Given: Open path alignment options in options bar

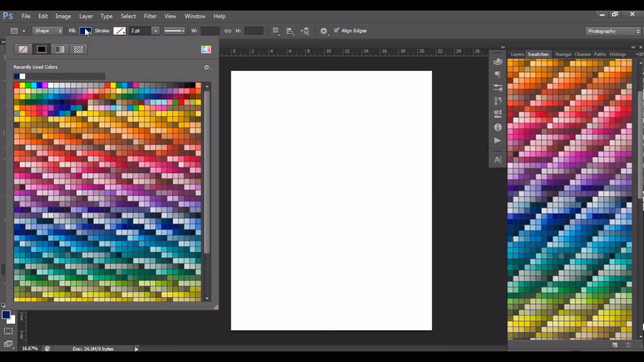Looking at the screenshot, I should (x=290, y=31).
